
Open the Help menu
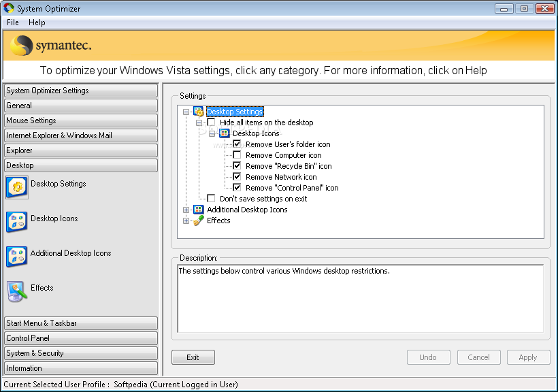(x=37, y=22)
